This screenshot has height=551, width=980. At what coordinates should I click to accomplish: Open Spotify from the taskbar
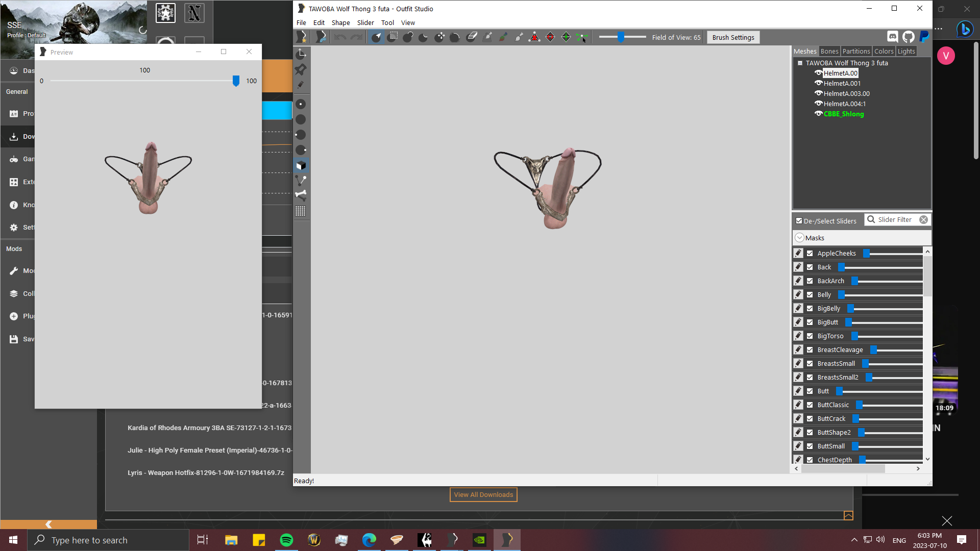(x=286, y=540)
